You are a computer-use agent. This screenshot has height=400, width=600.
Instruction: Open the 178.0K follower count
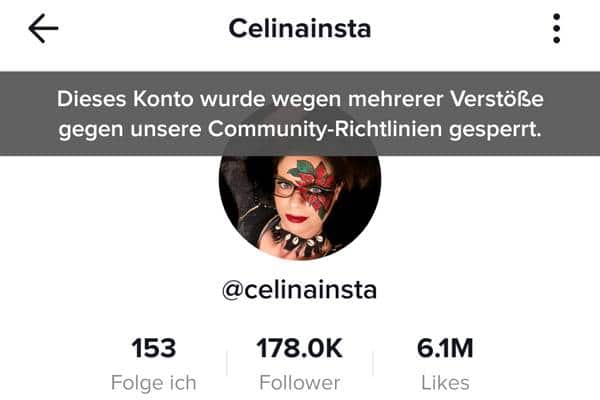(300, 348)
